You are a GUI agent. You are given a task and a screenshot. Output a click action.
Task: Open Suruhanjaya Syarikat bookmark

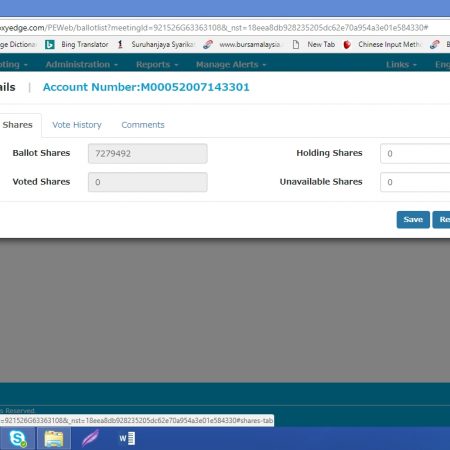156,44
